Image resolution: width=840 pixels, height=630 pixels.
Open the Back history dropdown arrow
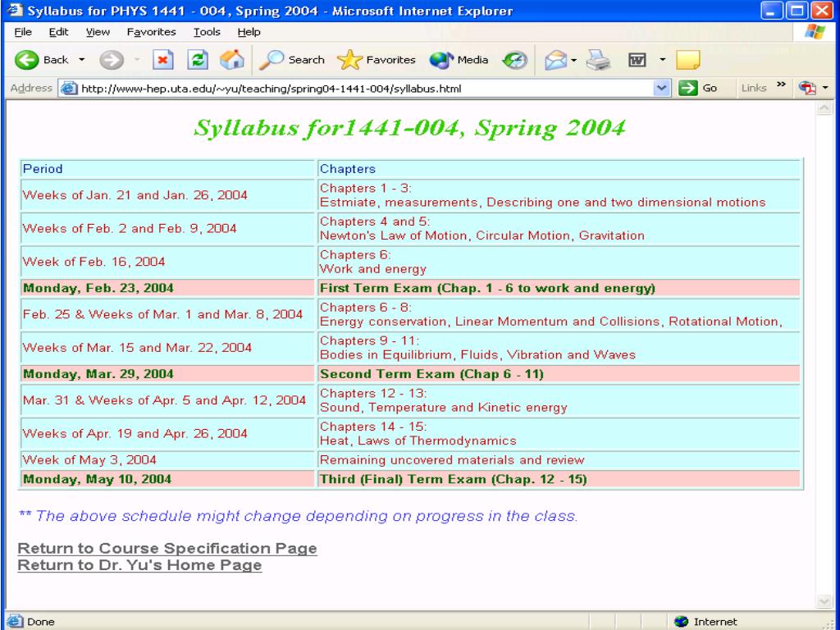coord(82,60)
